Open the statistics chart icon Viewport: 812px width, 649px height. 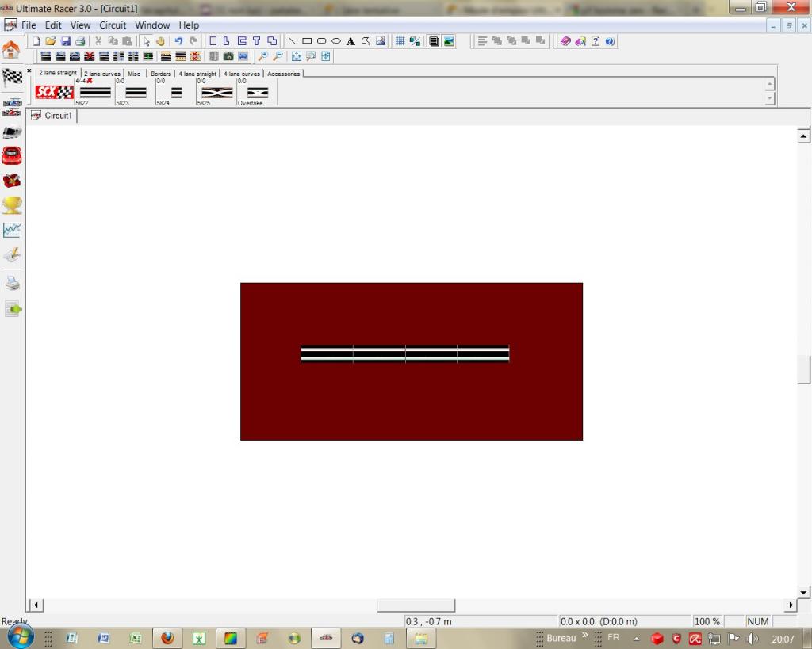click(12, 231)
